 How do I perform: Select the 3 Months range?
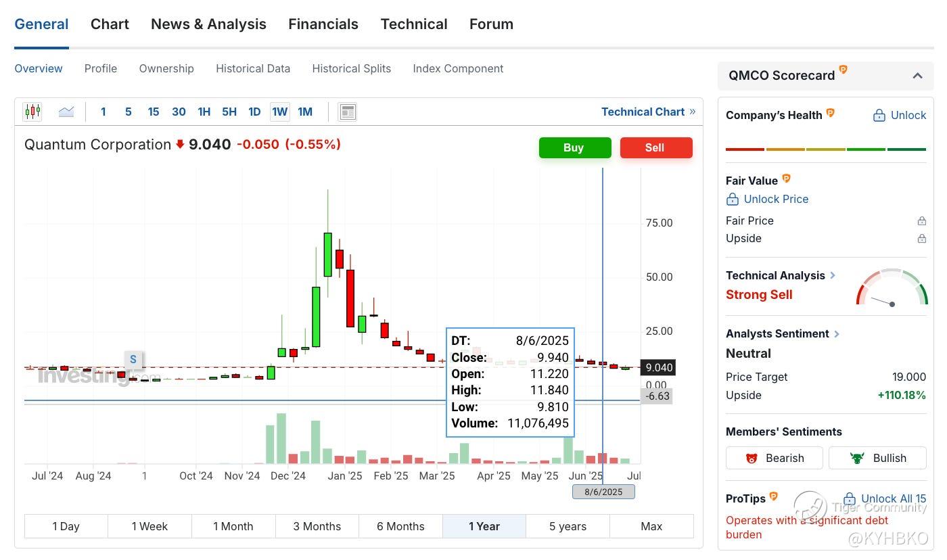pos(317,526)
